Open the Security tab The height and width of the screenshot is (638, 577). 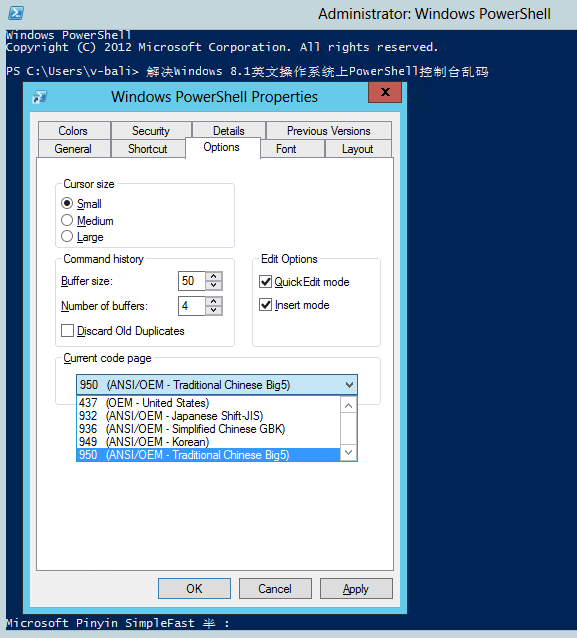point(151,131)
